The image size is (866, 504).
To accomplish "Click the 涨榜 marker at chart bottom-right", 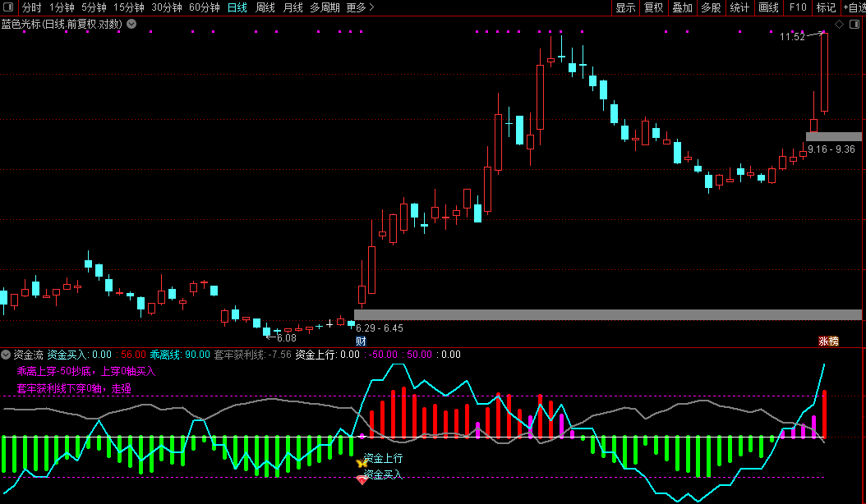I will pyautogui.click(x=828, y=341).
